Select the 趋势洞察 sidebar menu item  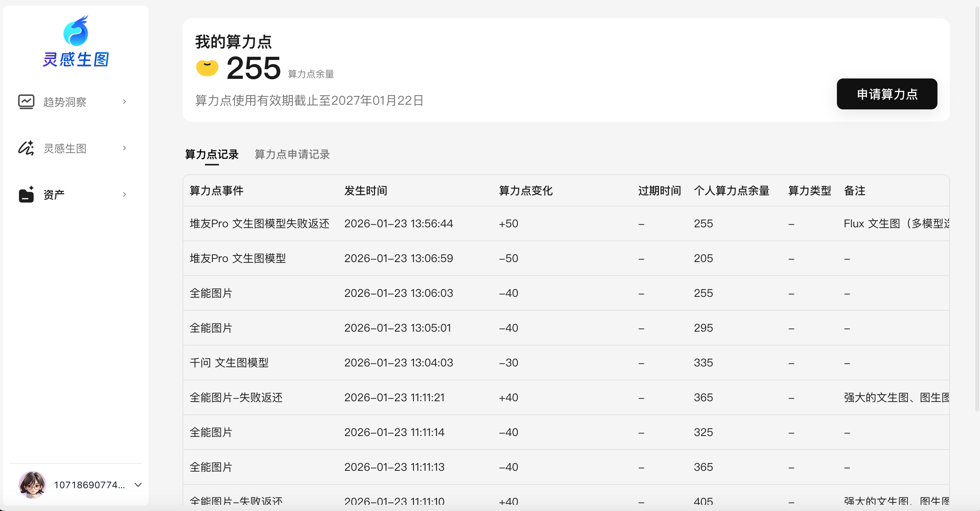(x=65, y=102)
